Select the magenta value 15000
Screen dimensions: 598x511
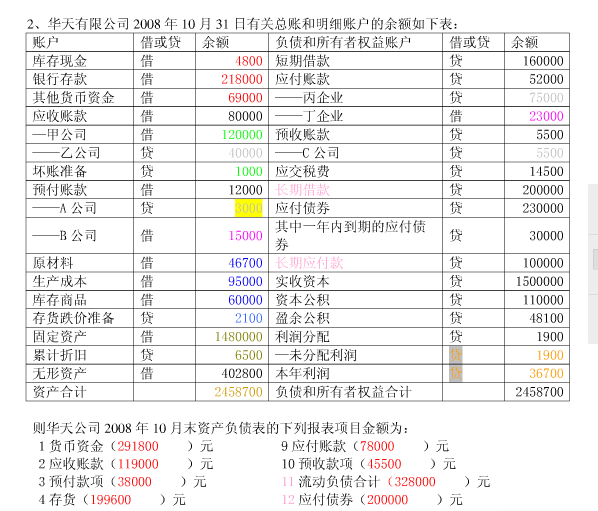tap(245, 236)
